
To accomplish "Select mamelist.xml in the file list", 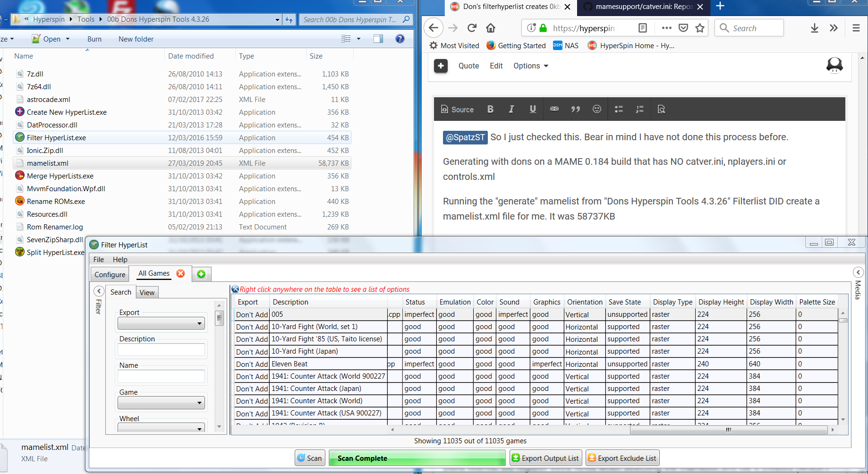I will 182,163.
